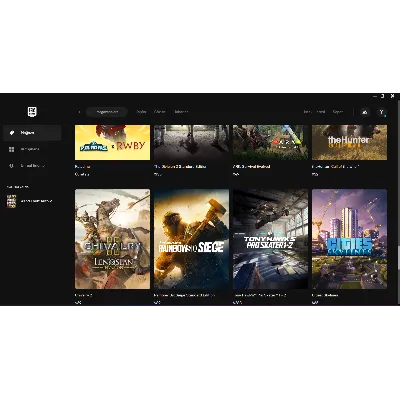Click the title text under theHunter card

[x=335, y=166]
